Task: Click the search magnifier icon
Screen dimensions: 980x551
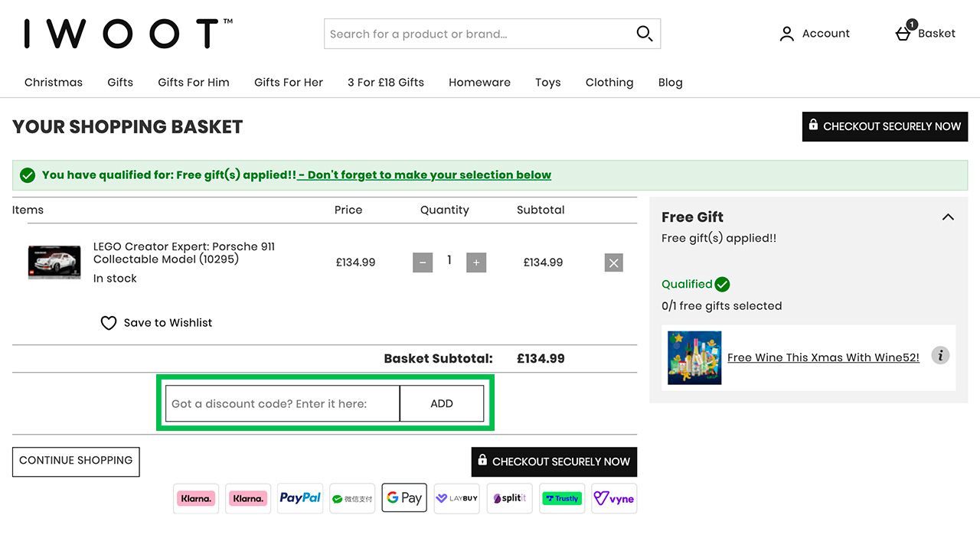Action: click(645, 34)
